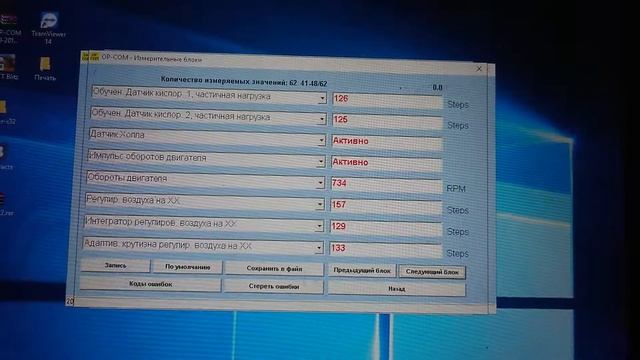Go to Следующий блок
The width and height of the screenshot is (640, 360).
(432, 272)
